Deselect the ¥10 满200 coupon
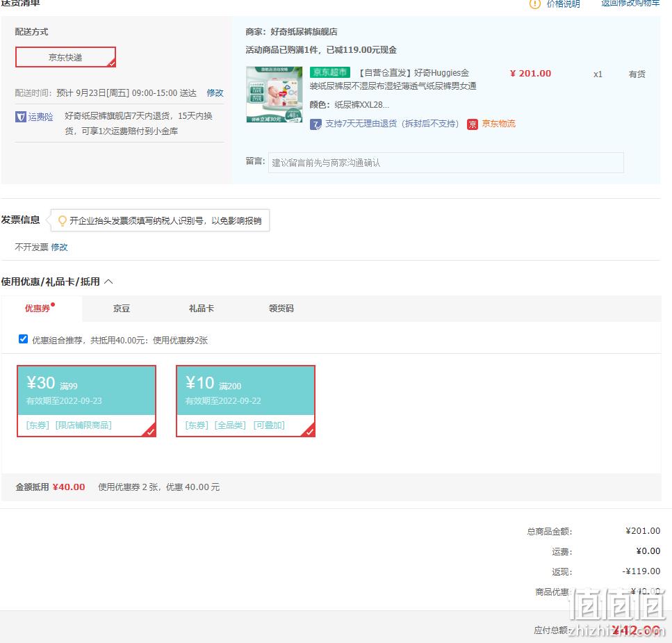This screenshot has width=672, height=643. click(245, 401)
